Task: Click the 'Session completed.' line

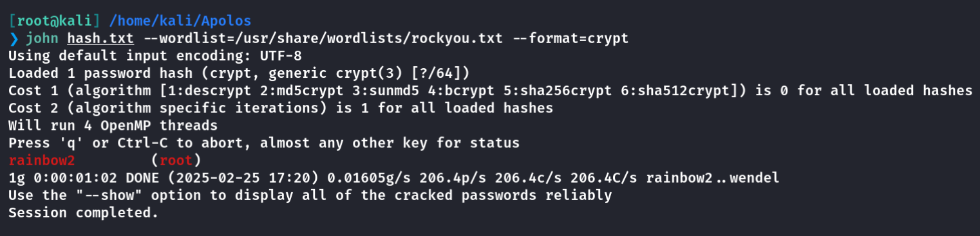Action: tap(84, 212)
